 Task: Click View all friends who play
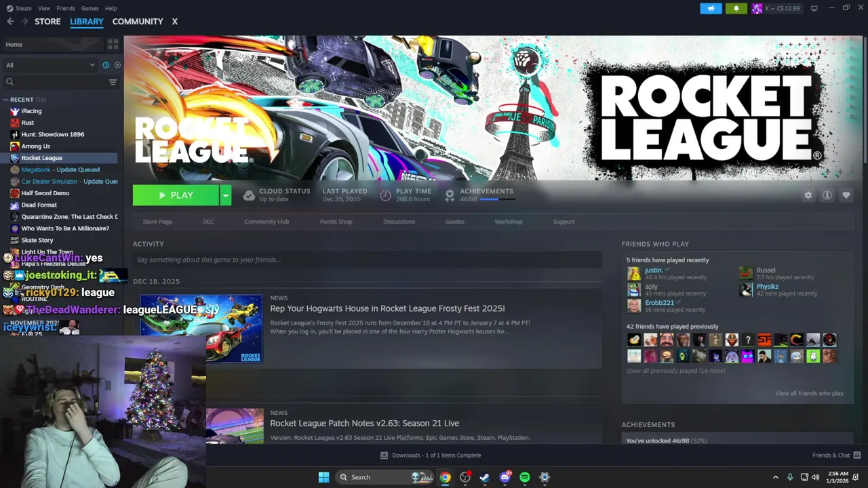coord(809,393)
